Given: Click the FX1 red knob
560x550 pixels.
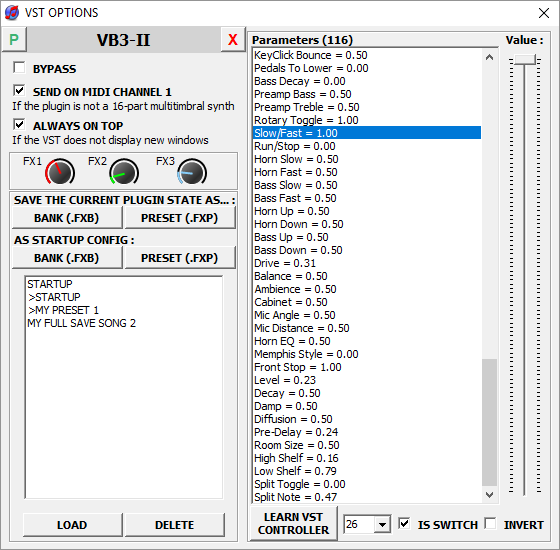Looking at the screenshot, I should tap(60, 172).
